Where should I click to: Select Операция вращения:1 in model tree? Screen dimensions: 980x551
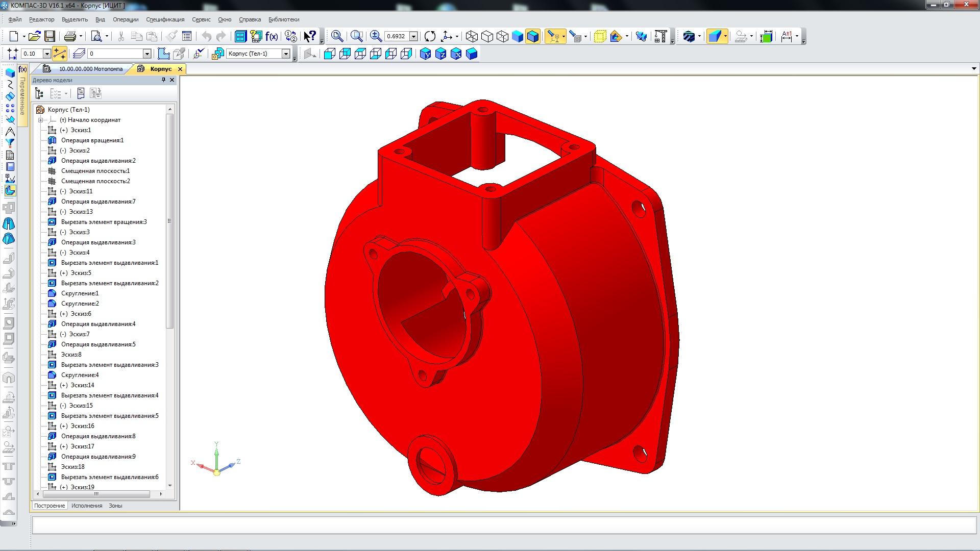[92, 140]
